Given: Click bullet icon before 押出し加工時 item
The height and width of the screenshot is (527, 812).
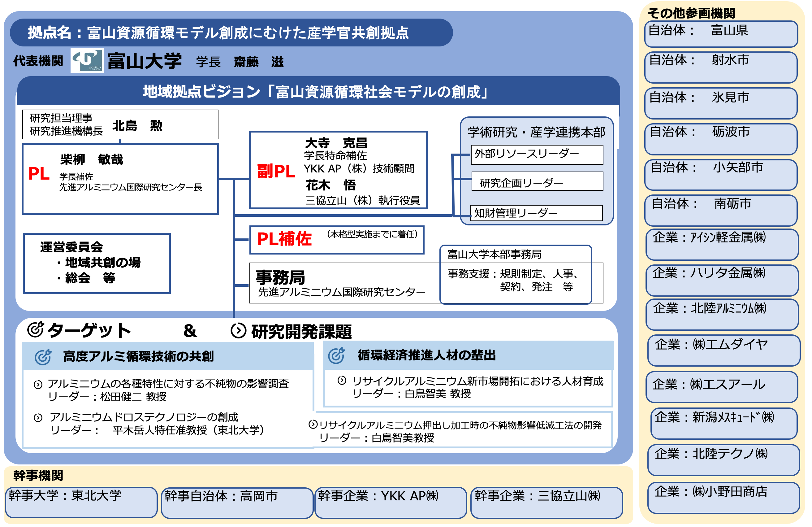Looking at the screenshot, I should coord(313,424).
